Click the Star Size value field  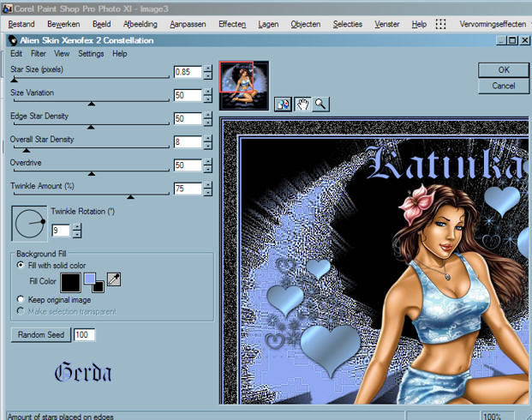click(x=188, y=72)
